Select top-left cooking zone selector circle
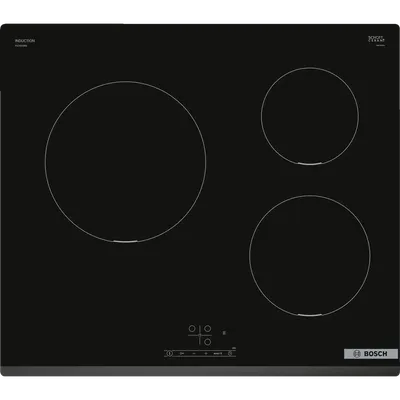400x400 pixels. 192,329
